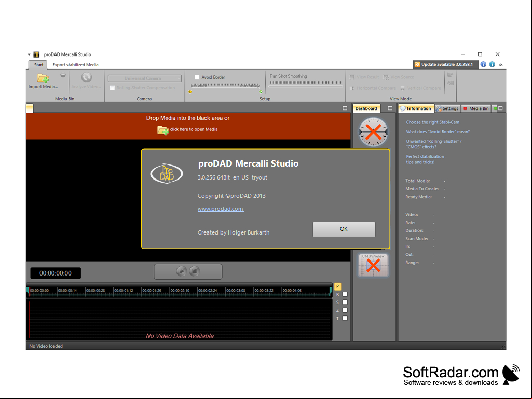This screenshot has height=399, width=532.
Task: Maximize the video preview panel
Action: click(345, 108)
